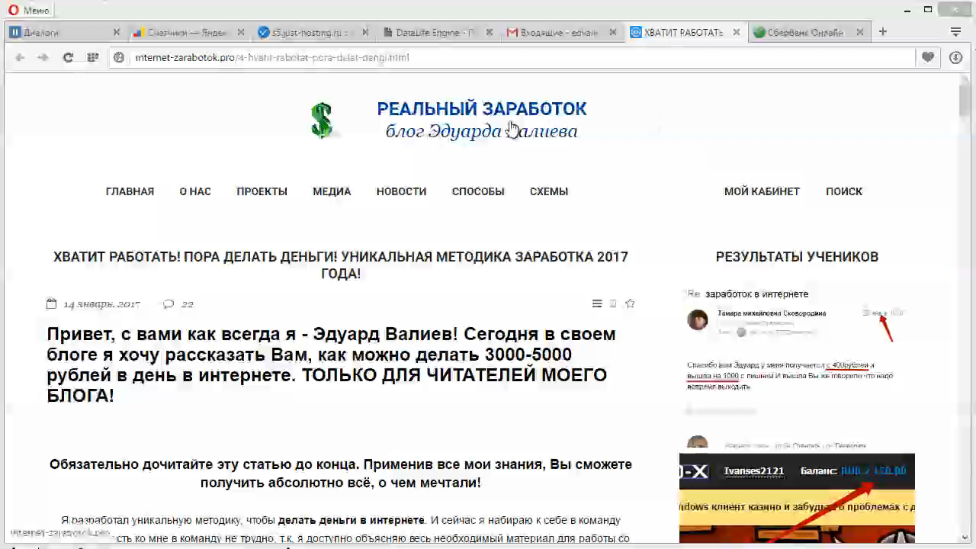
Task: Click the РЕЗУЛЬТАТЫ УЧЕНИКОВ heading
Action: 797,257
